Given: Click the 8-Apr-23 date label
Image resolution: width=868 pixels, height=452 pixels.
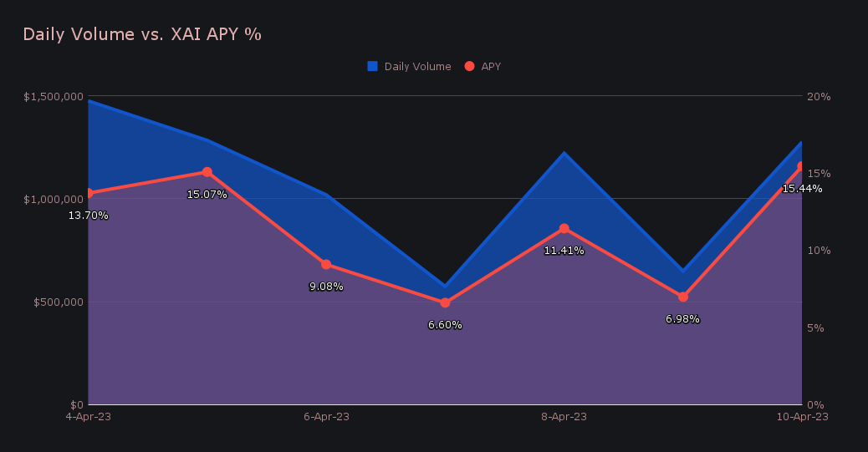Looking at the screenshot, I should (x=564, y=416).
